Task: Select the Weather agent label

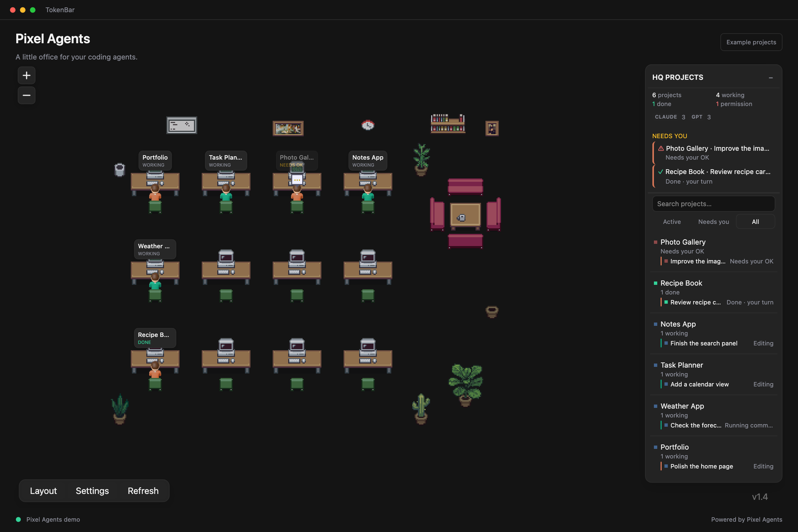Action: (155, 249)
